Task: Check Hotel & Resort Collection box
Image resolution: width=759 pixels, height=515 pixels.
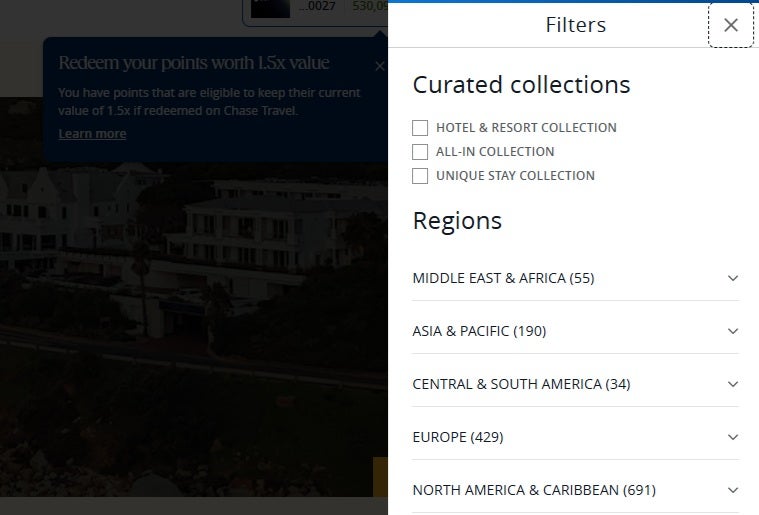Action: (420, 128)
